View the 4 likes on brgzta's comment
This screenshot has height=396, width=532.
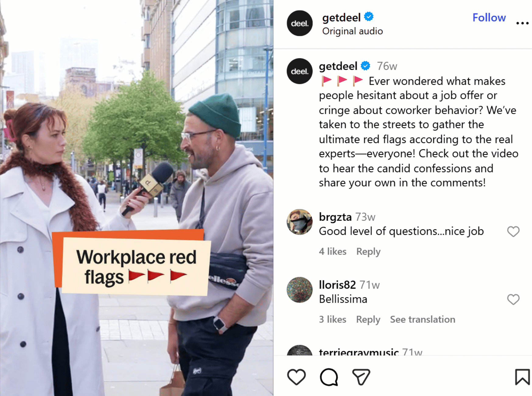click(333, 252)
